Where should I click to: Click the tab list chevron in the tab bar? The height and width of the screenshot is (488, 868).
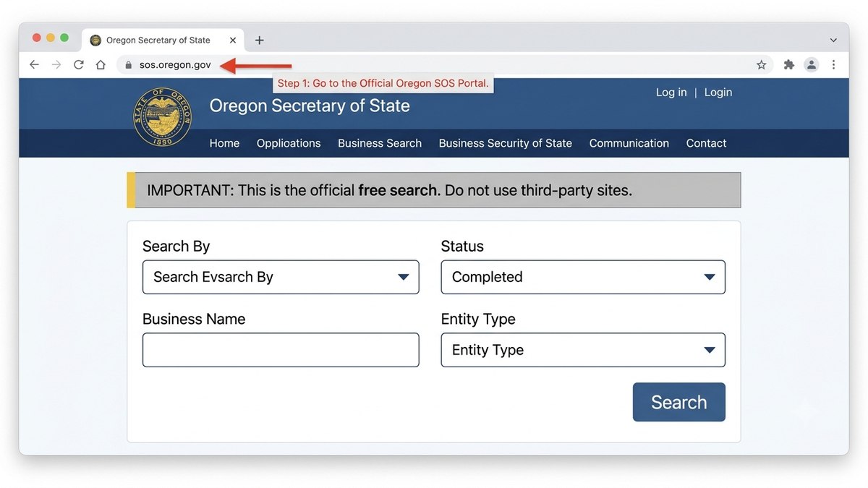pyautogui.click(x=833, y=40)
